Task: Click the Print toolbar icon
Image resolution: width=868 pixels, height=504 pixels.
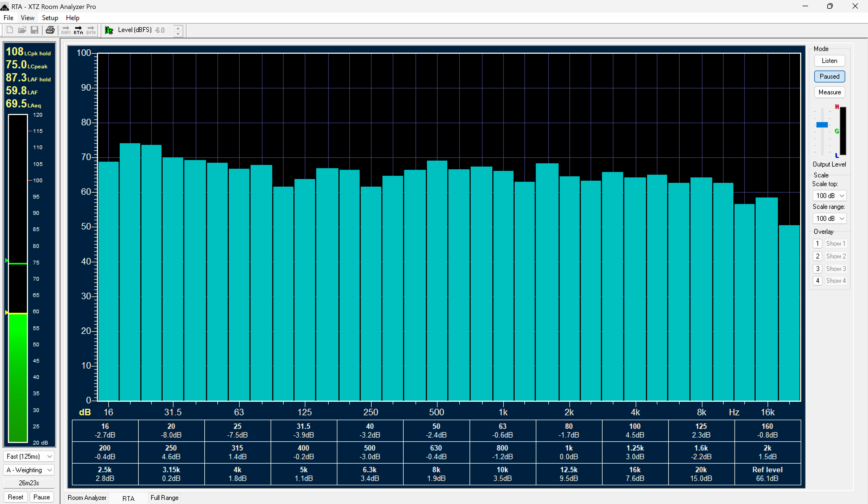Action: pos(50,30)
